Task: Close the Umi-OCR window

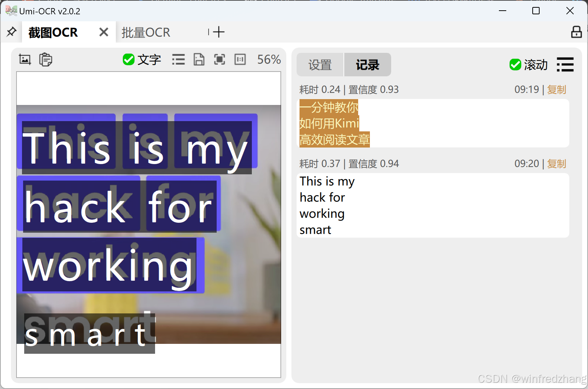Action: point(570,11)
